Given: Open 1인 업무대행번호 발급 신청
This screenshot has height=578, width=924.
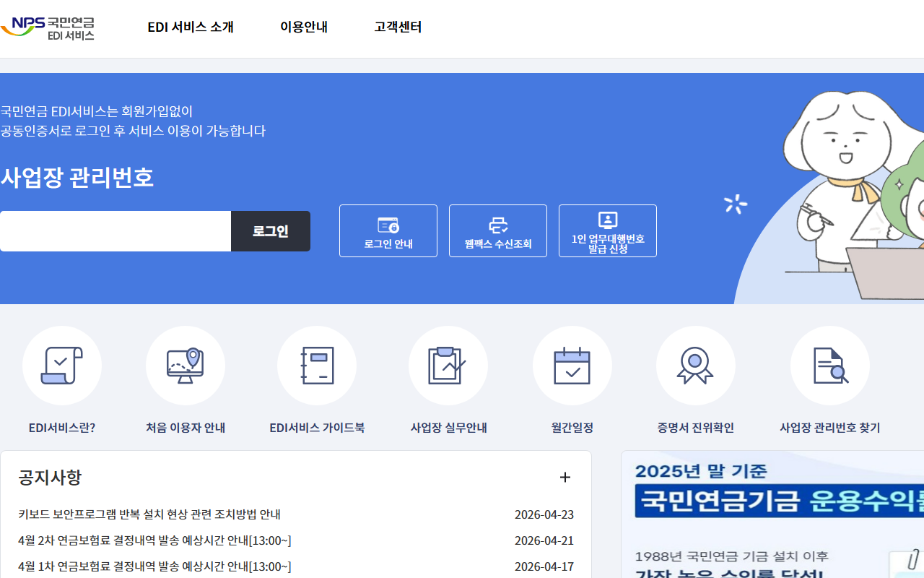Looking at the screenshot, I should coord(608,230).
